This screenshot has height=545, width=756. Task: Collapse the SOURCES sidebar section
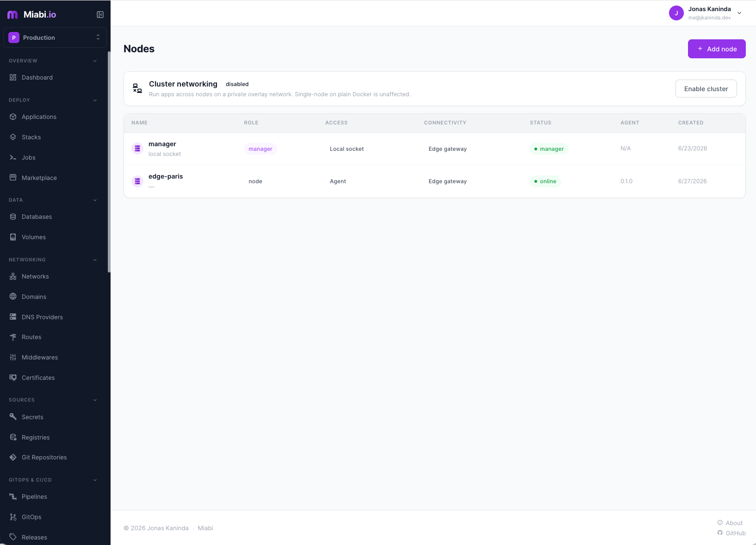pyautogui.click(x=95, y=400)
